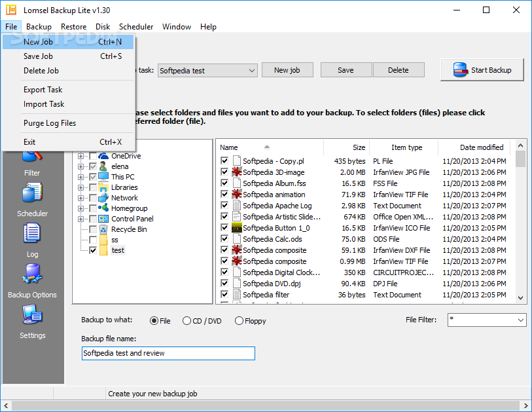532x412 pixels.
Task: Sort by the Name column header
Action: (x=270, y=147)
